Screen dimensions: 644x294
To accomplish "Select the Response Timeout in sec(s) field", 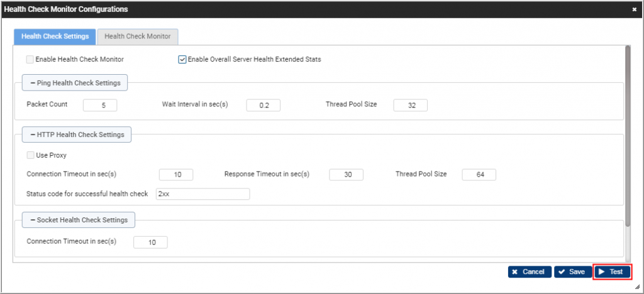I will [346, 175].
